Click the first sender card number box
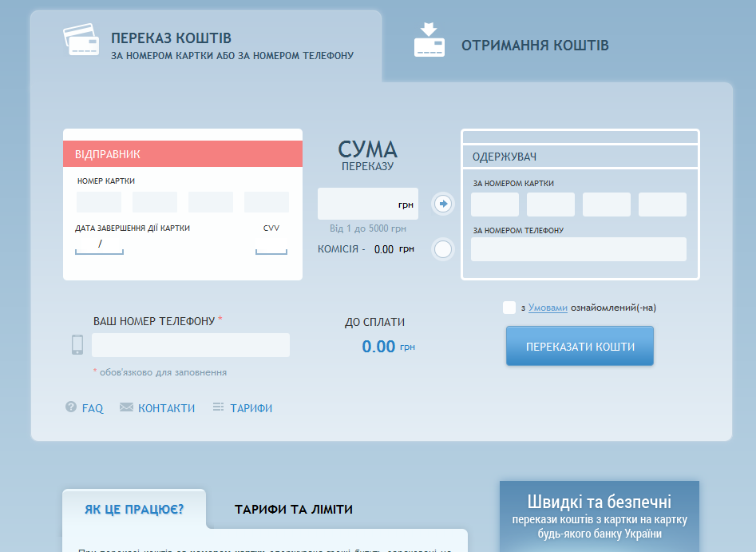The image size is (756, 552). point(99,202)
